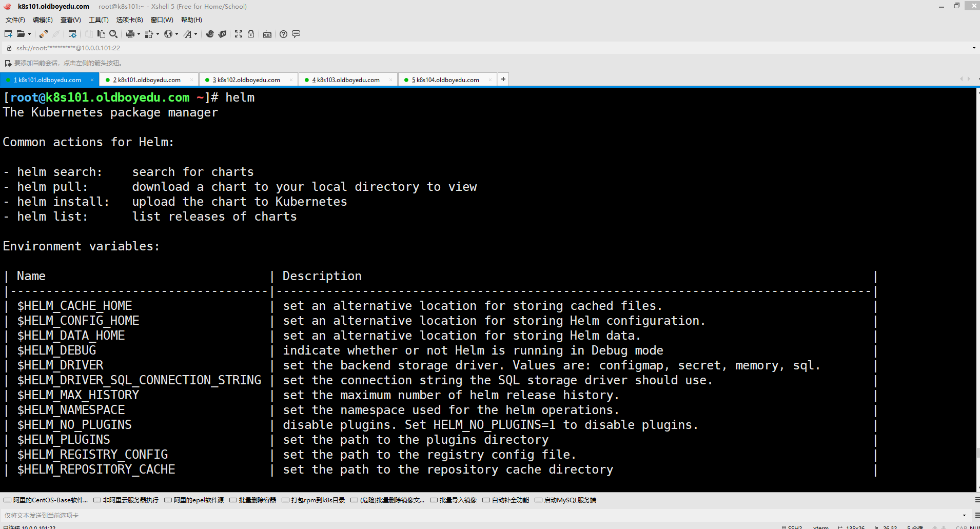Click the lock screen padlock icon
Image resolution: width=980 pixels, height=529 pixels.
pyautogui.click(x=251, y=34)
